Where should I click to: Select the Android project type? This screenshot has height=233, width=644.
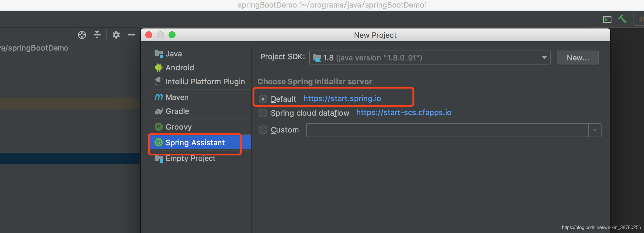(200, 68)
